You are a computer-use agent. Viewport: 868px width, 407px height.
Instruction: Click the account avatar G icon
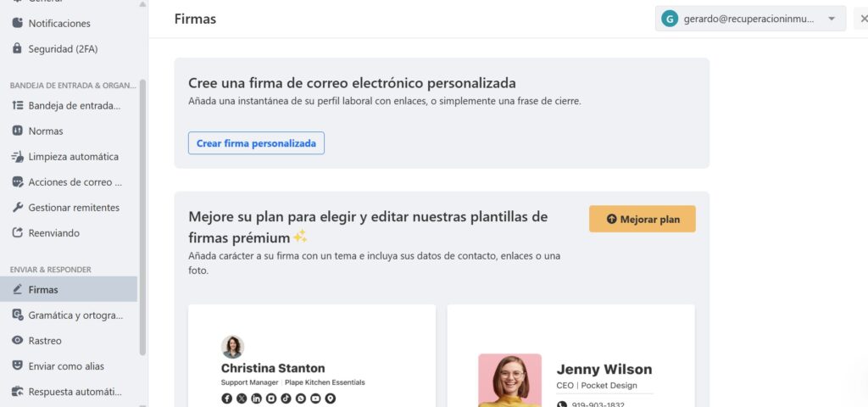(x=670, y=19)
